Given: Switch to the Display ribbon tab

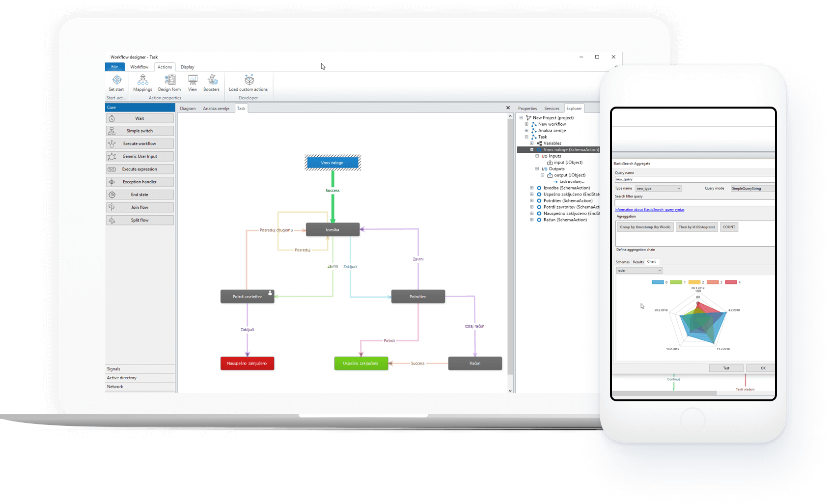Looking at the screenshot, I should 187,67.
